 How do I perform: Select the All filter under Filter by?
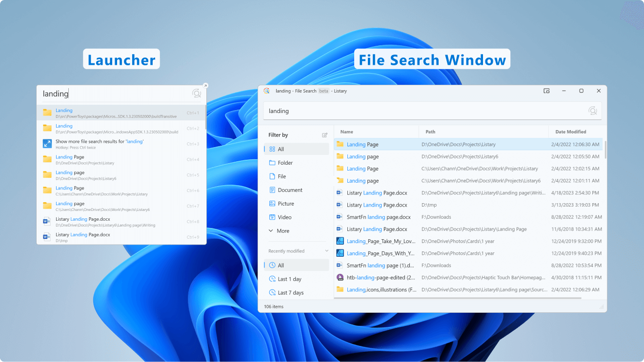297,149
